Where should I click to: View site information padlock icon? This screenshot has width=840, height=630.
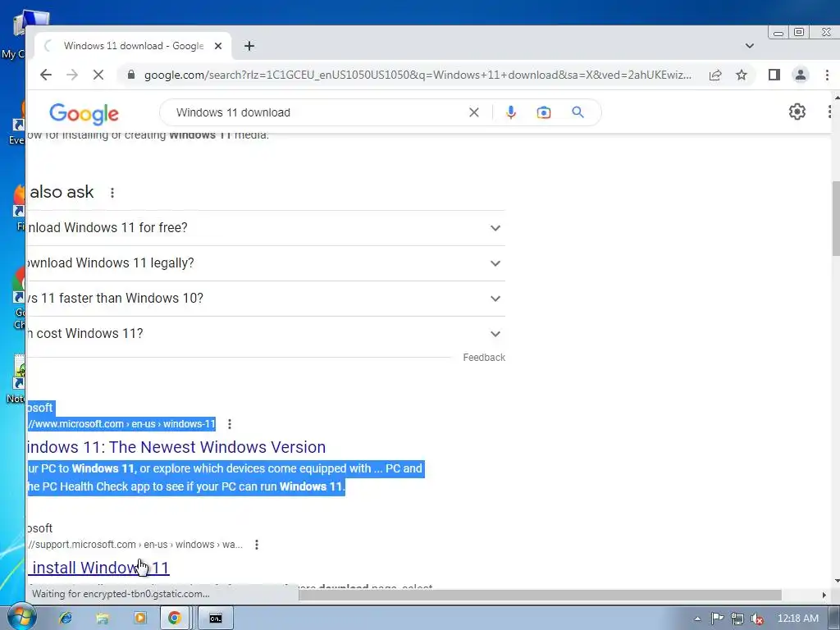pyautogui.click(x=130, y=75)
